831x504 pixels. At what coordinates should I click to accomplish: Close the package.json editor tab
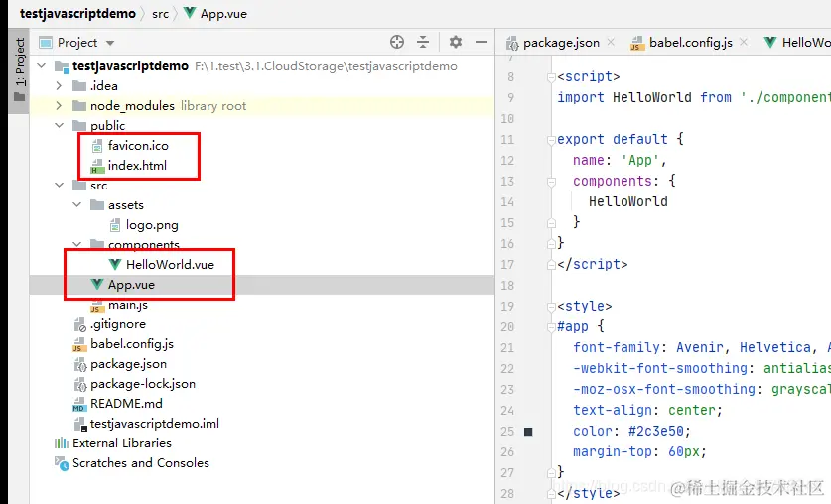coord(611,42)
